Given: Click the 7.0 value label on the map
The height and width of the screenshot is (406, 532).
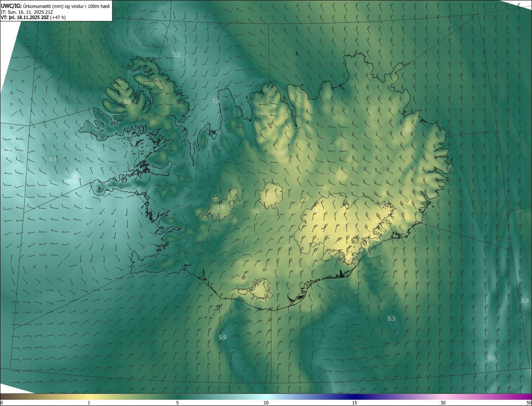Looking at the screenshot, I should (215, 101).
